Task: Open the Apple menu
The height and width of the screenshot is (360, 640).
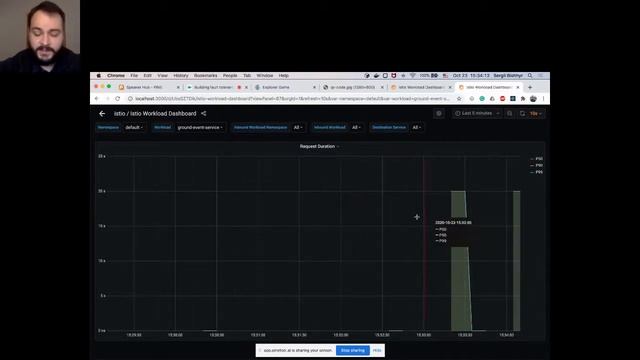Action: pyautogui.click(x=98, y=76)
